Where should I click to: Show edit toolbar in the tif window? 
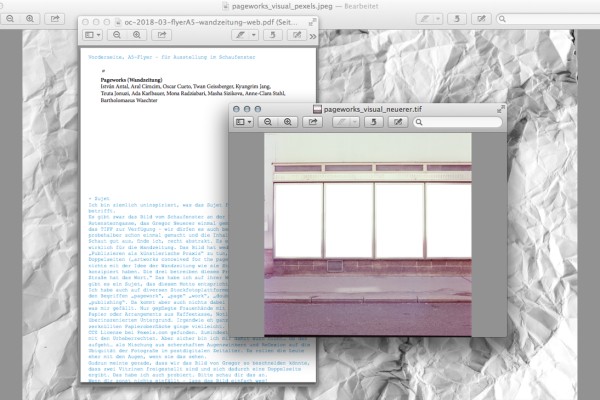pyautogui.click(x=398, y=122)
